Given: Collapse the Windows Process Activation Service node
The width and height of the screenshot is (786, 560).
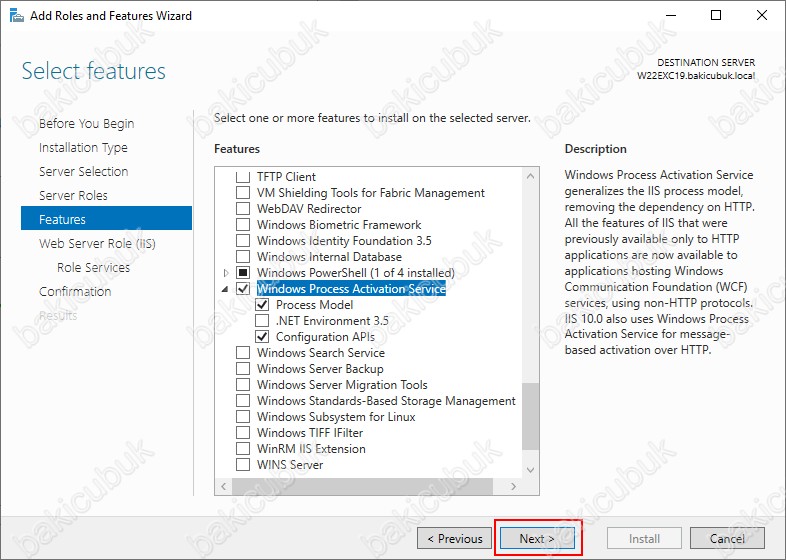Looking at the screenshot, I should pos(225,289).
